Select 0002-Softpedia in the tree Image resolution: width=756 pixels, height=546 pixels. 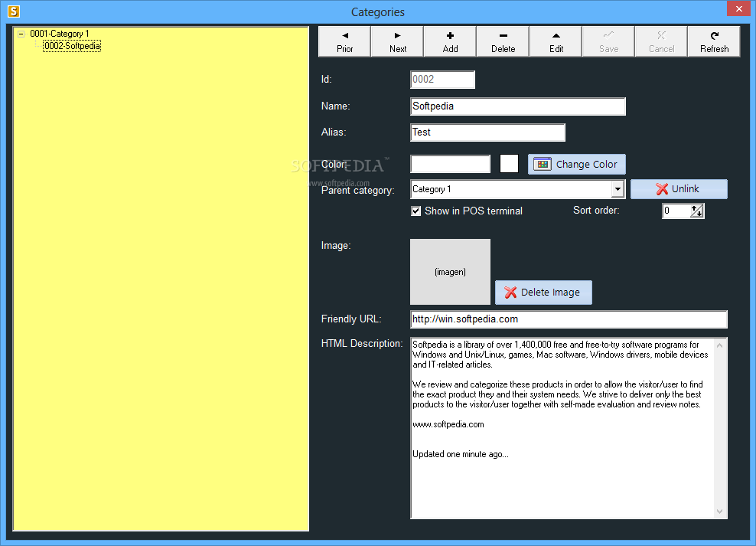[72, 46]
